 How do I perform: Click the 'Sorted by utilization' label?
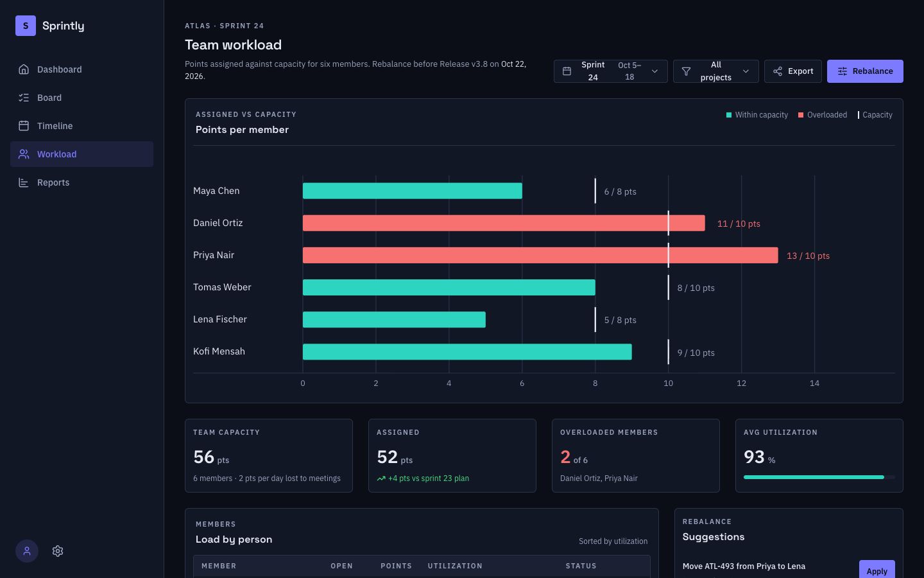tap(613, 541)
